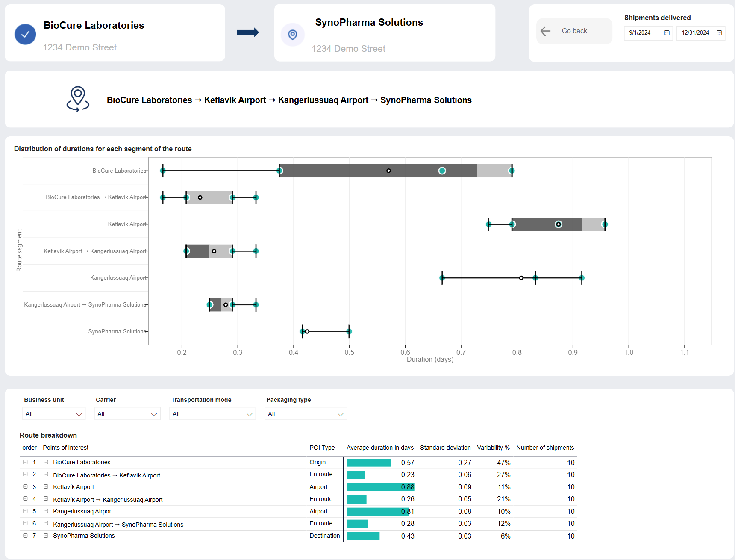Click the dark blue arrow between origin and destination
The width and height of the screenshot is (735, 560).
pos(248,32)
